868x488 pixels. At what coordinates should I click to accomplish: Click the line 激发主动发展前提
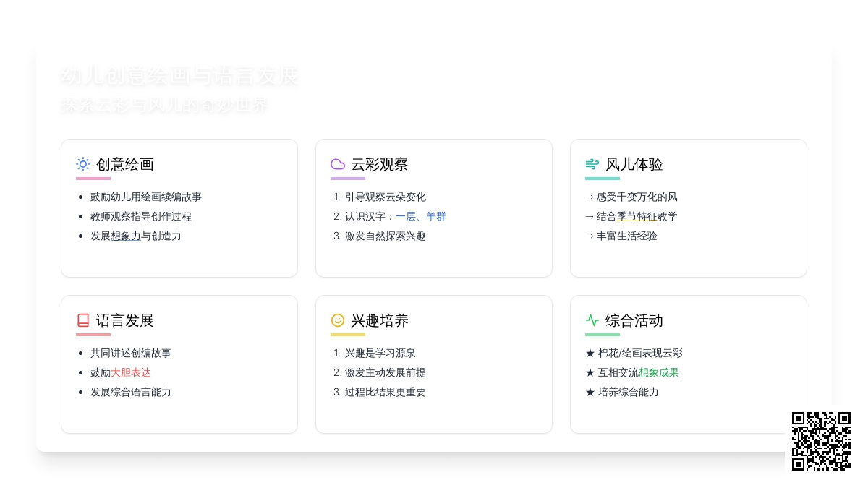[x=386, y=372]
